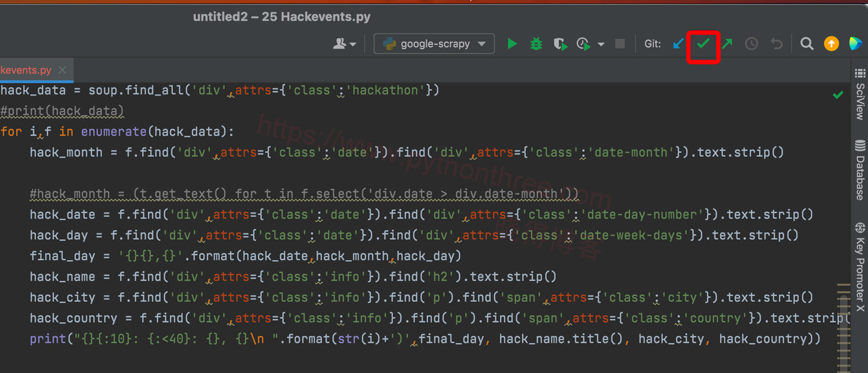
Task: Open the Database tool window
Action: pos(860,169)
